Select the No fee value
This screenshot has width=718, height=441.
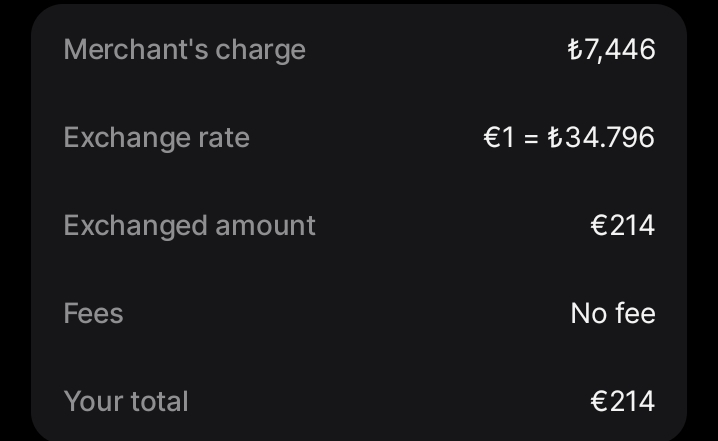pos(613,313)
